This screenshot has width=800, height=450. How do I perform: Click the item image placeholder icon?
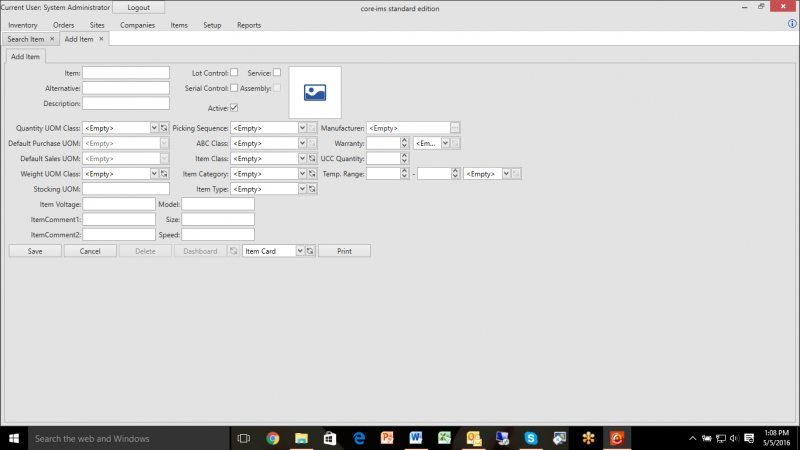click(x=315, y=92)
